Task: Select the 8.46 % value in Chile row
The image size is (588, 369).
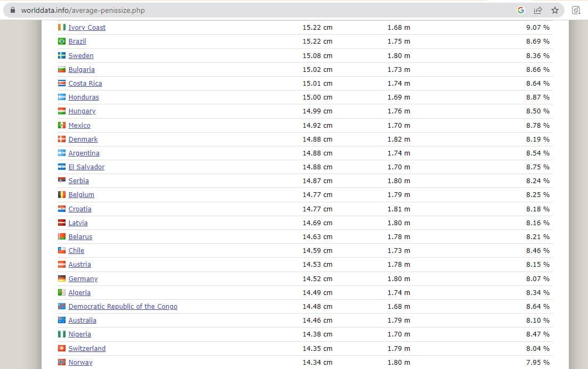Action: pos(538,250)
